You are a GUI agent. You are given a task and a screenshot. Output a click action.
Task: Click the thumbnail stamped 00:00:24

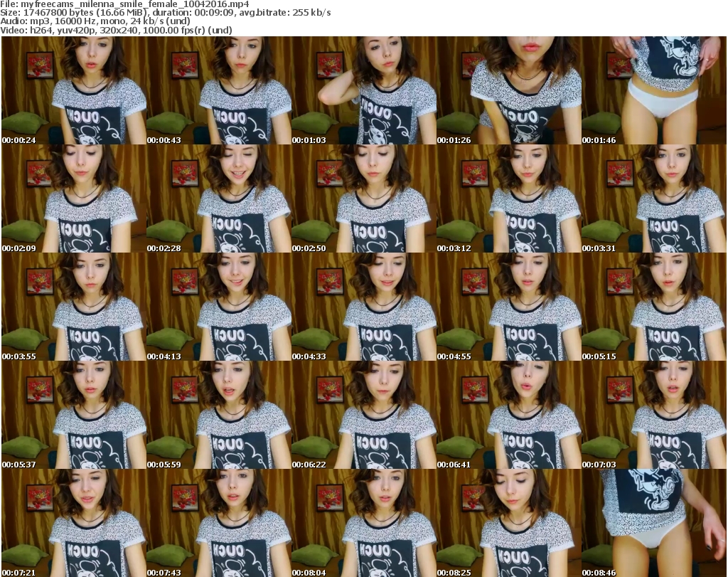pyautogui.click(x=74, y=90)
